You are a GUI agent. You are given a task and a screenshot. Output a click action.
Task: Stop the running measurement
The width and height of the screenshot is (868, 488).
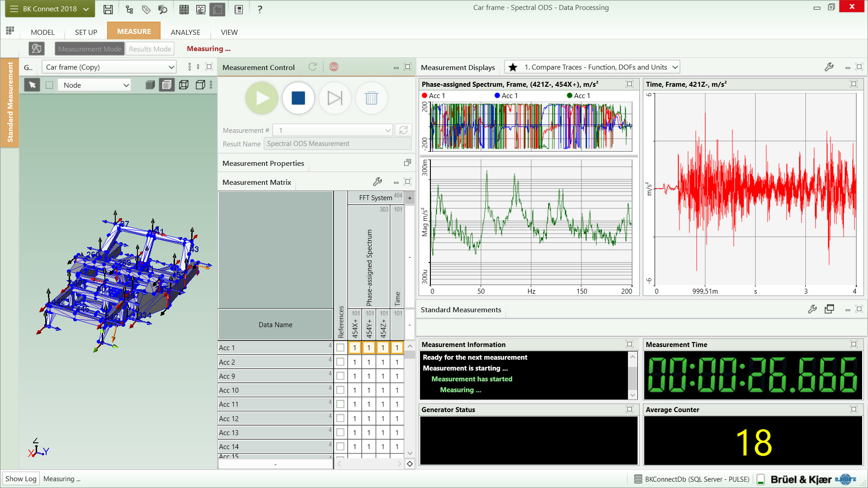(x=298, y=98)
